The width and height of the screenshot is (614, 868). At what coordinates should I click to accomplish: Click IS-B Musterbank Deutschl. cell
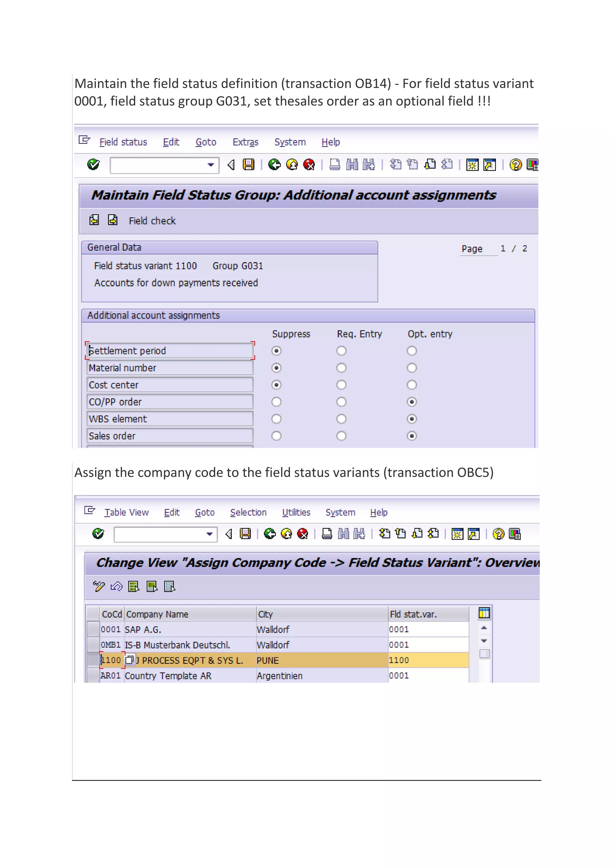(x=190, y=645)
